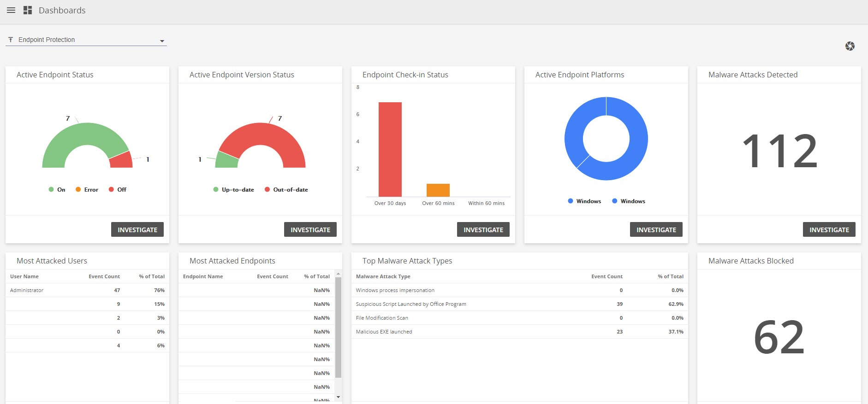The image size is (868, 404).
Task: Select the orange "Over 60 mins" bar
Action: coord(438,190)
